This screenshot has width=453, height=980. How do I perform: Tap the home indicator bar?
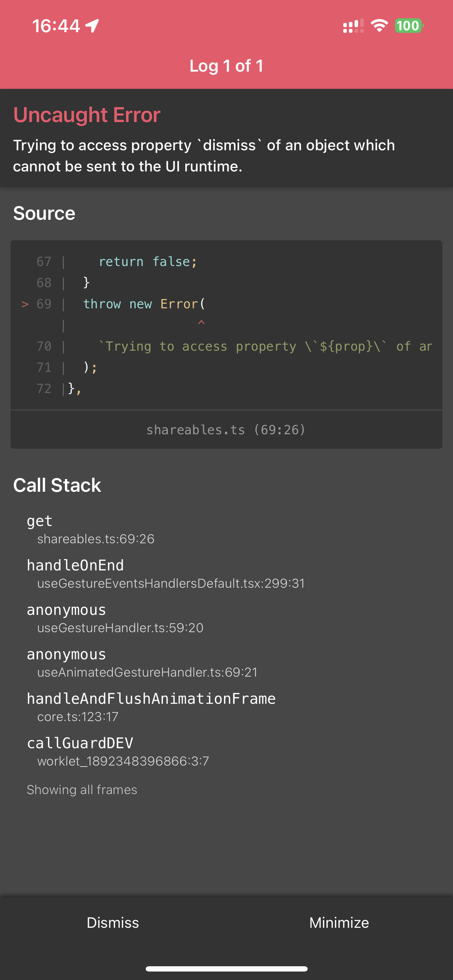pos(226,968)
